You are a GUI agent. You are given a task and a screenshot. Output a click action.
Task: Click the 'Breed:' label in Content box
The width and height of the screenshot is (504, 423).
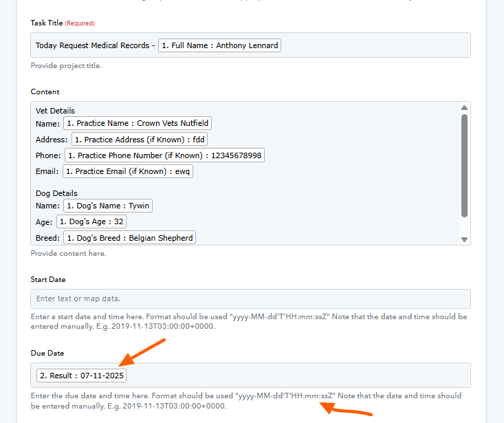[x=47, y=238]
